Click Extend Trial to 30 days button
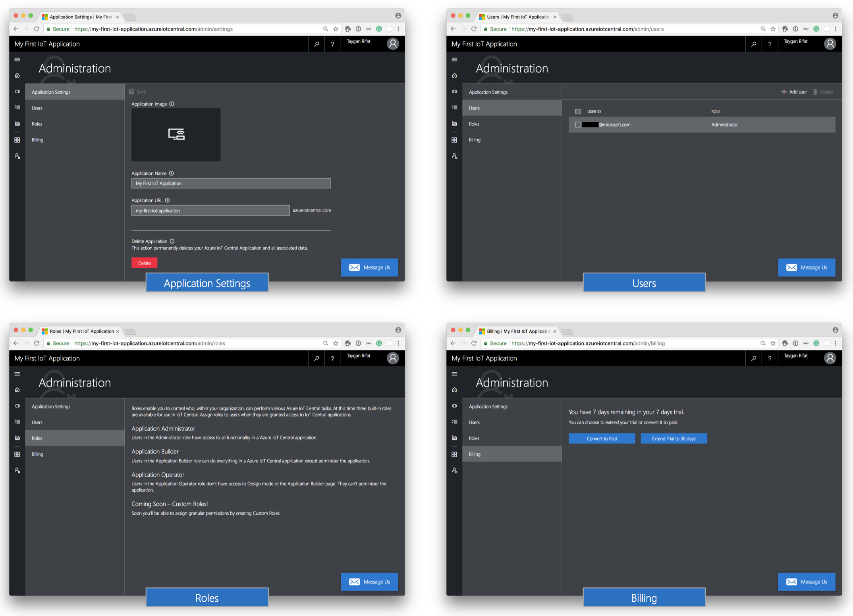Viewport: 853px width, 616px height. (x=674, y=439)
